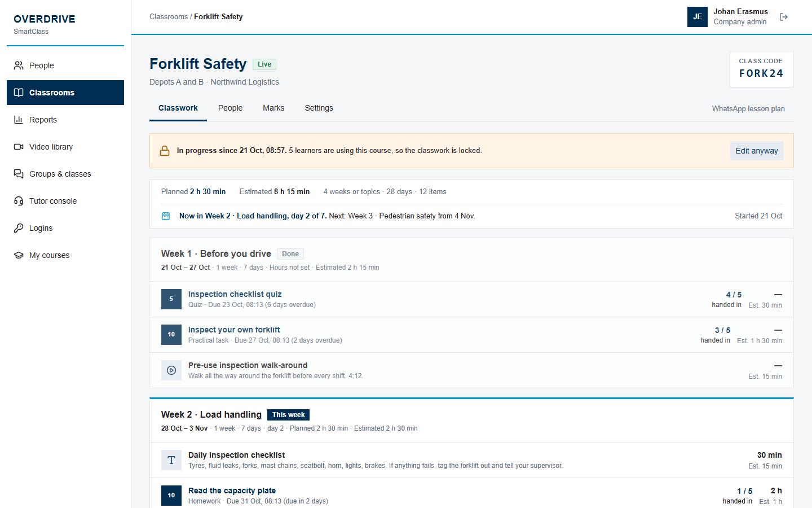The image size is (812, 508).
Task: Click the Edit anyway button
Action: 757,151
